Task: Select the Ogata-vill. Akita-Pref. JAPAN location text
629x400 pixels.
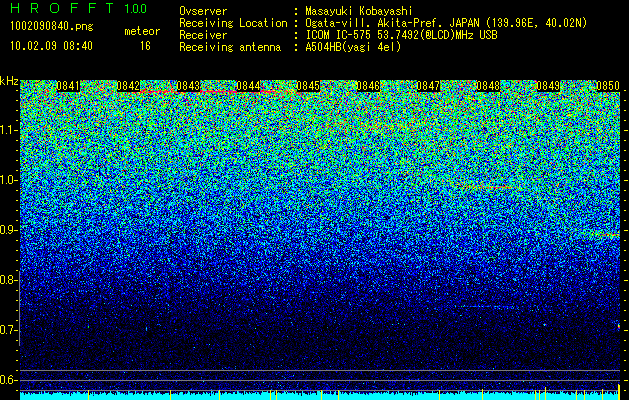Action: click(x=446, y=23)
